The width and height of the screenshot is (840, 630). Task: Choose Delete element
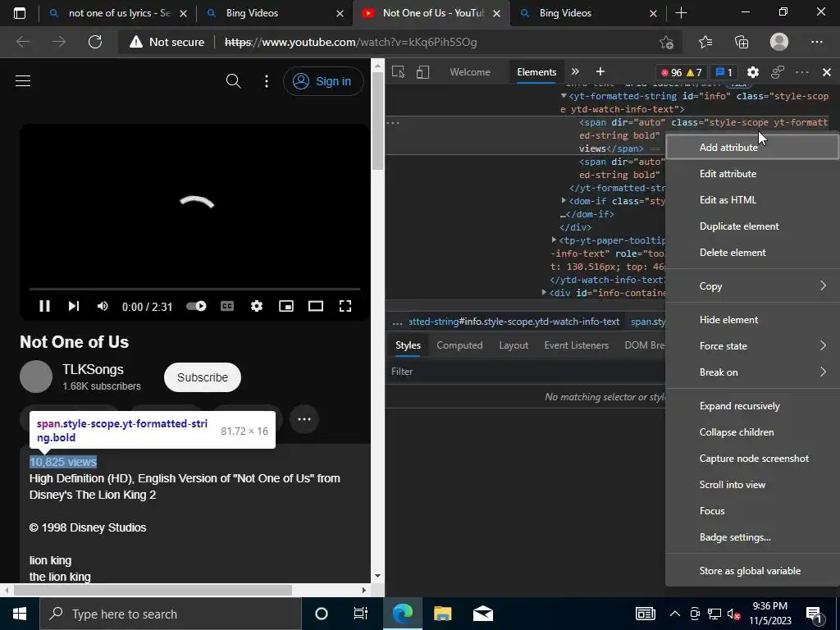752,253
